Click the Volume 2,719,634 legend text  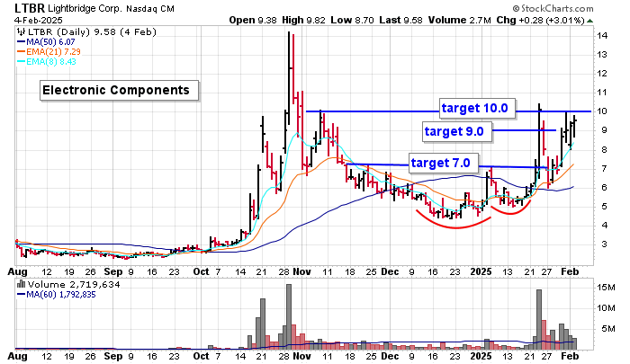point(74,285)
